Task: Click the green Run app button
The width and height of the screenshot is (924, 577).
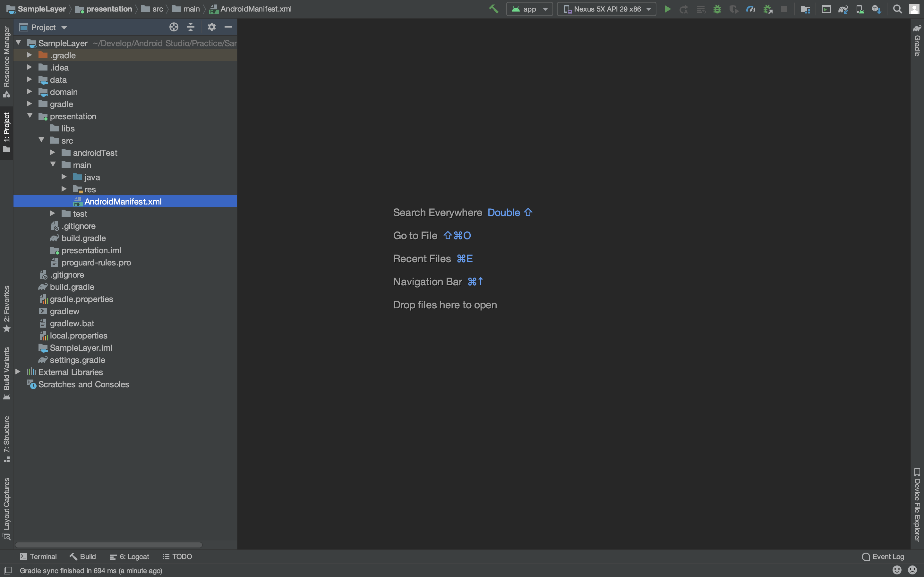Action: point(667,9)
